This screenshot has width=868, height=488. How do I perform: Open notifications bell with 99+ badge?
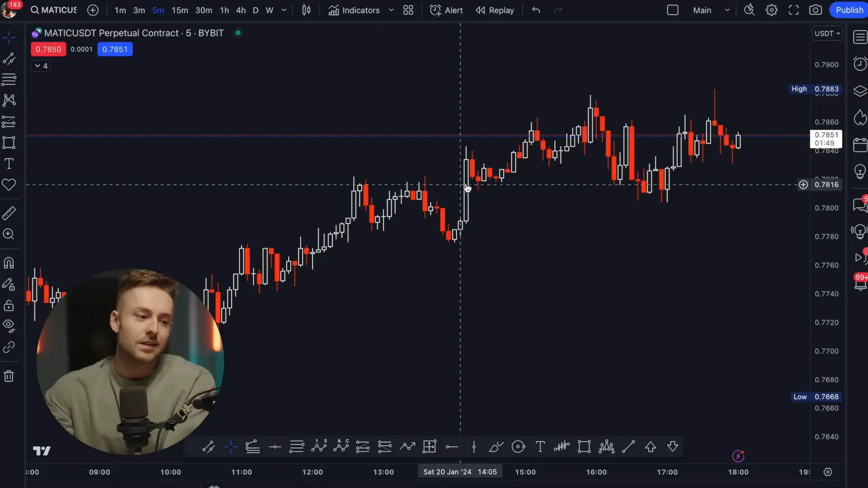tap(860, 283)
